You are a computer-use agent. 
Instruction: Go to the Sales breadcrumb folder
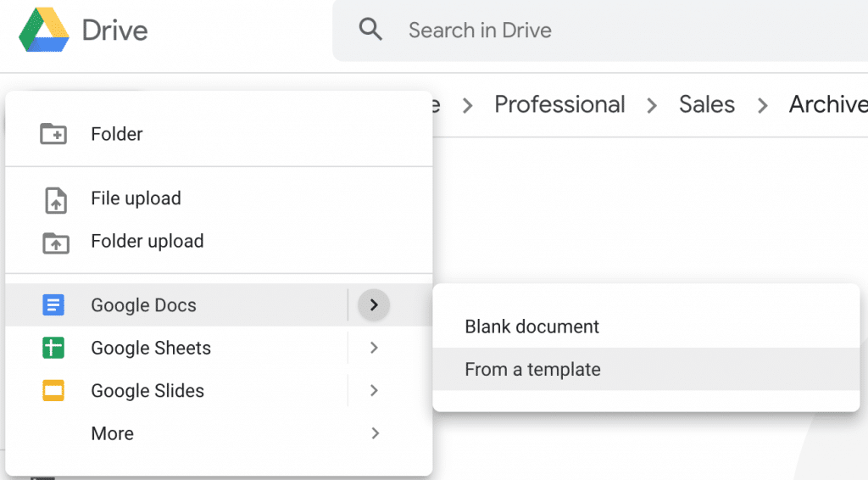[706, 104]
